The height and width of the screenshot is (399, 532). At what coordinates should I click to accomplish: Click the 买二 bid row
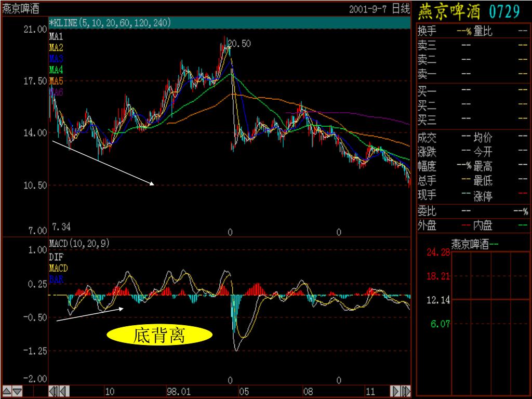pos(472,104)
